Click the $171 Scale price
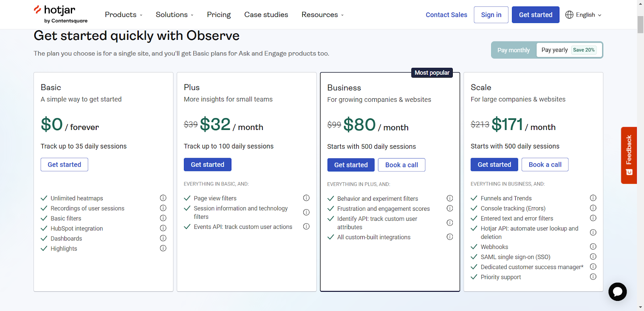 pyautogui.click(x=507, y=124)
